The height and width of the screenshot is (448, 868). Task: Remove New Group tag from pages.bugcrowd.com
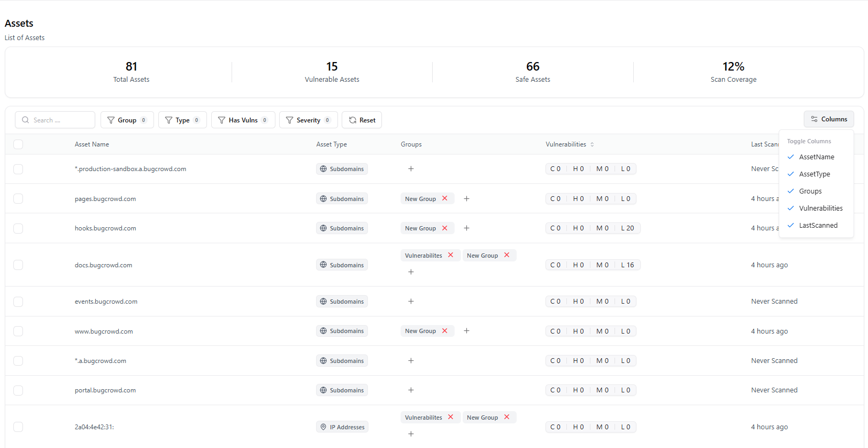(444, 198)
